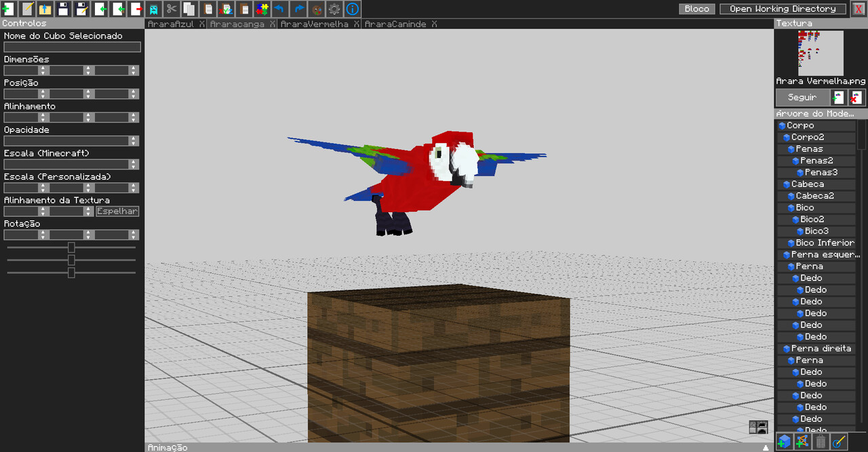This screenshot has height=452, width=868.
Task: Switch to the AraraCaninde tab
Action: pyautogui.click(x=395, y=24)
